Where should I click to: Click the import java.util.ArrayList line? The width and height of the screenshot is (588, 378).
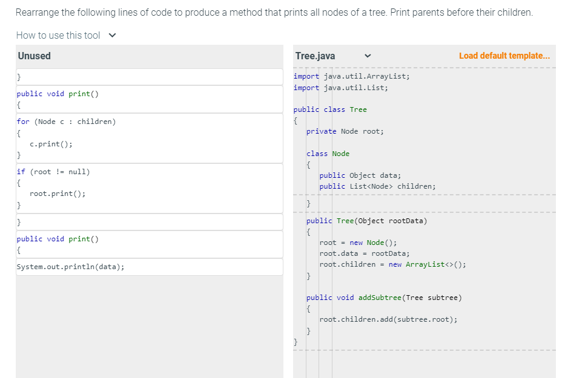pyautogui.click(x=351, y=76)
